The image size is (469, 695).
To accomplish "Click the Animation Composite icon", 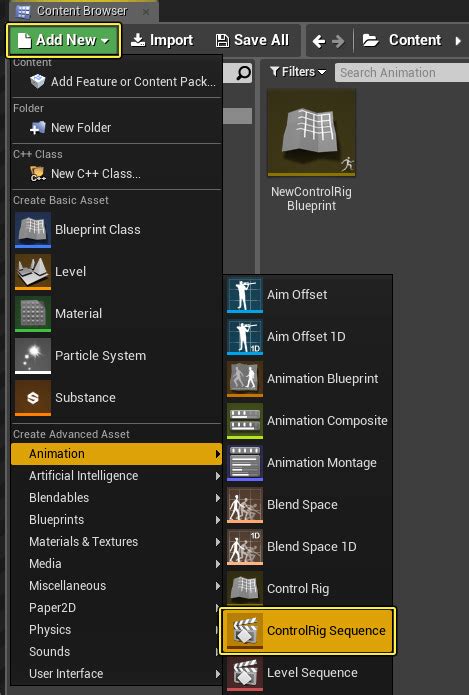I will pos(245,421).
